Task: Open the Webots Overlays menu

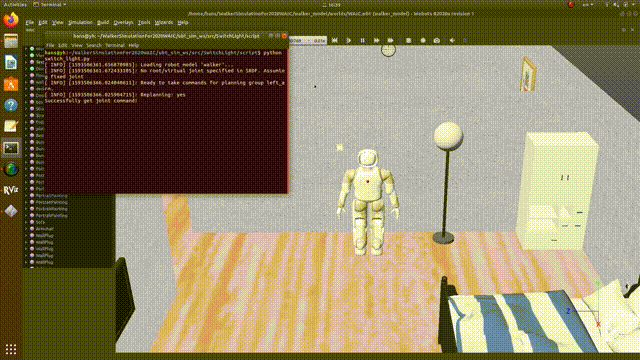Action: pos(123,22)
